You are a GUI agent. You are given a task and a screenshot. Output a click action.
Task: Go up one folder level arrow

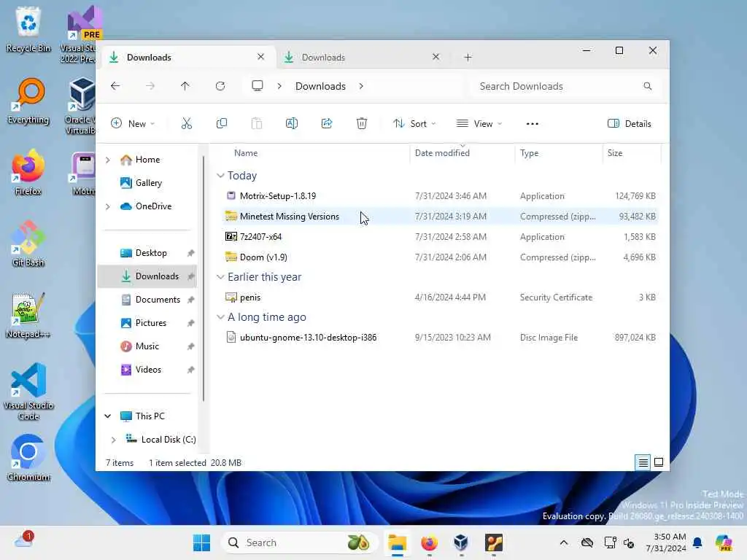185,86
